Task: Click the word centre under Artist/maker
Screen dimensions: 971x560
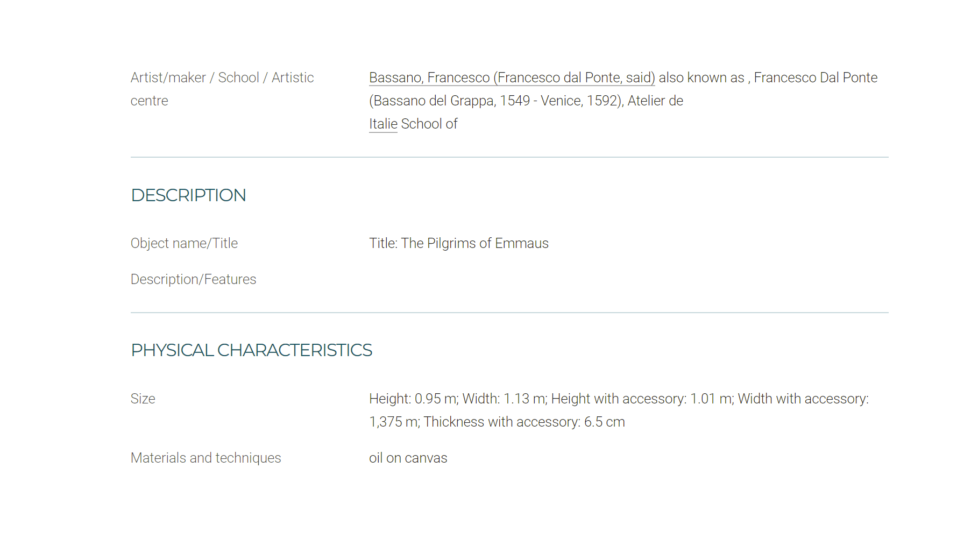Action: point(149,101)
